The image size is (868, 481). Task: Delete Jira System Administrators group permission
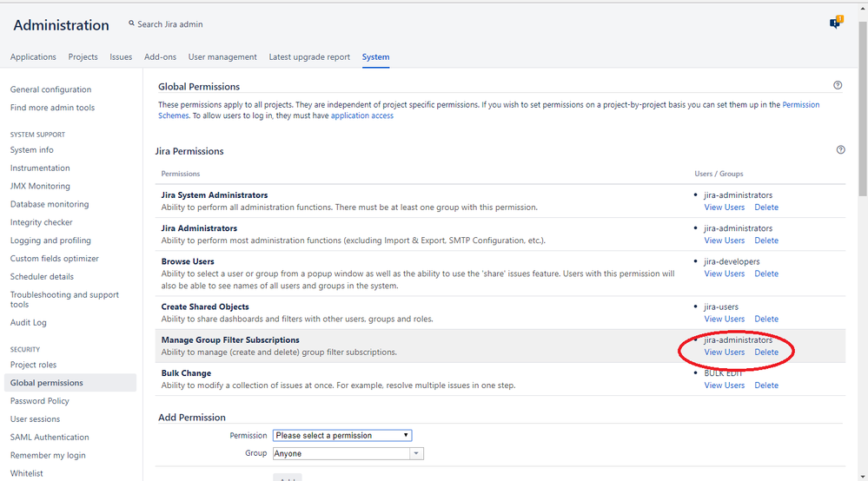pos(766,208)
